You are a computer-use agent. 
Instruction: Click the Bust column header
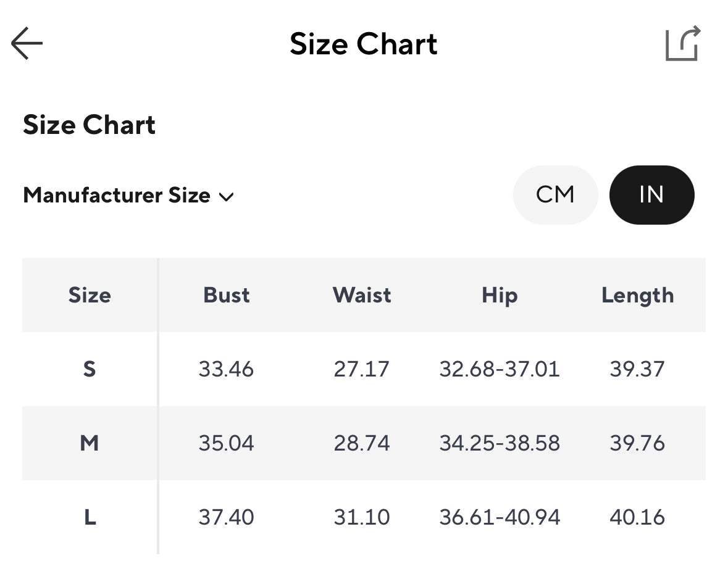(x=227, y=295)
